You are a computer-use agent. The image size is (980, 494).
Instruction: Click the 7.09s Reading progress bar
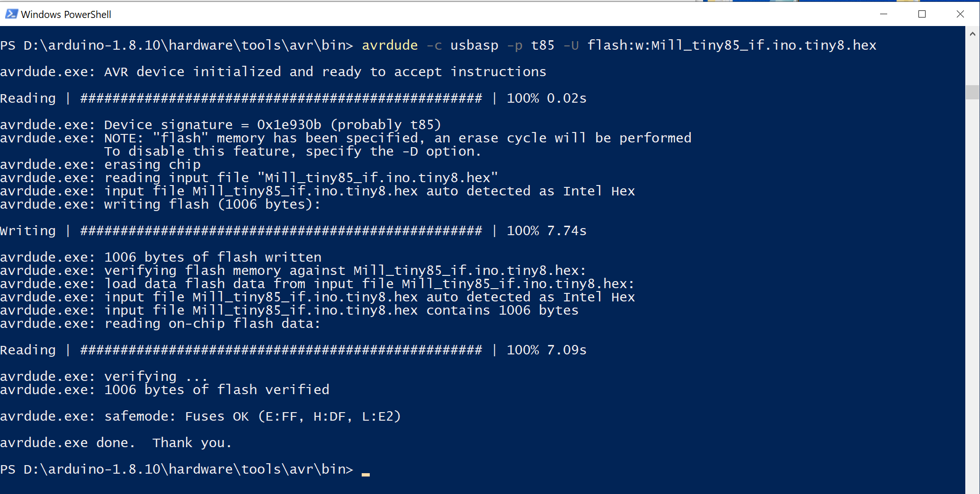click(x=281, y=350)
